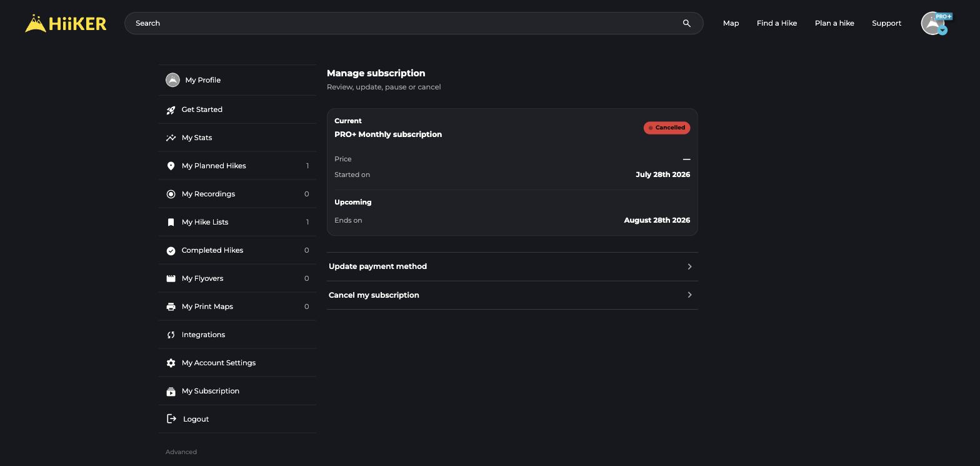Go to Integrations
This screenshot has width=980, height=466.
point(237,335)
